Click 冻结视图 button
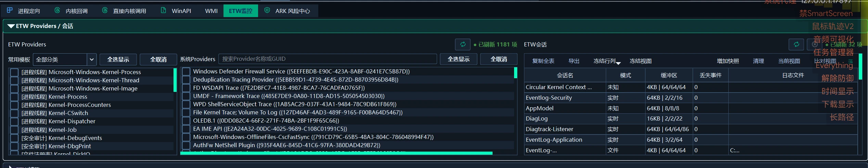Image resolution: width=868 pixels, height=168 pixels. (x=640, y=61)
